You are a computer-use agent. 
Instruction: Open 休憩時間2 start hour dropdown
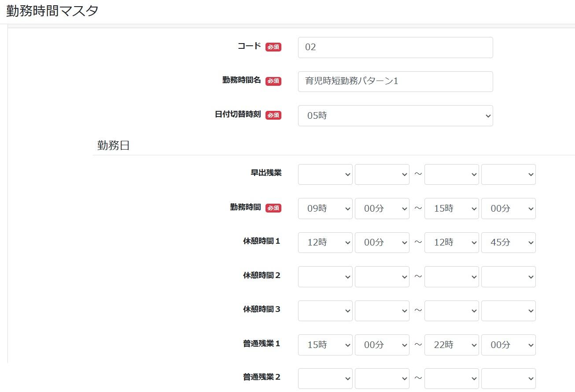click(x=325, y=277)
